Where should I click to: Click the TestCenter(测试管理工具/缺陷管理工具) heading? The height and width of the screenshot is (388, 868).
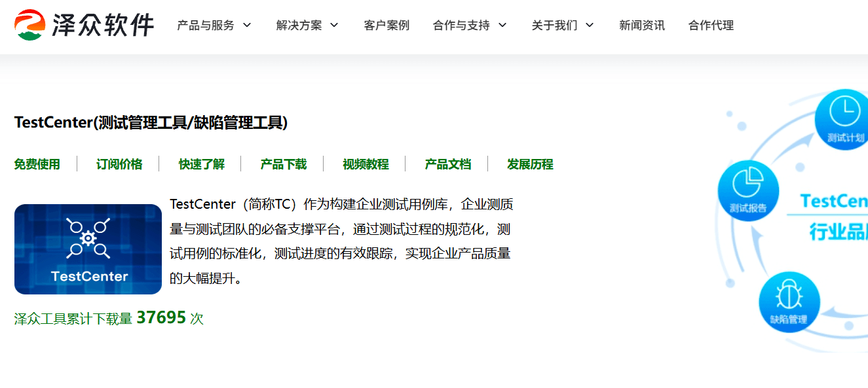click(151, 122)
